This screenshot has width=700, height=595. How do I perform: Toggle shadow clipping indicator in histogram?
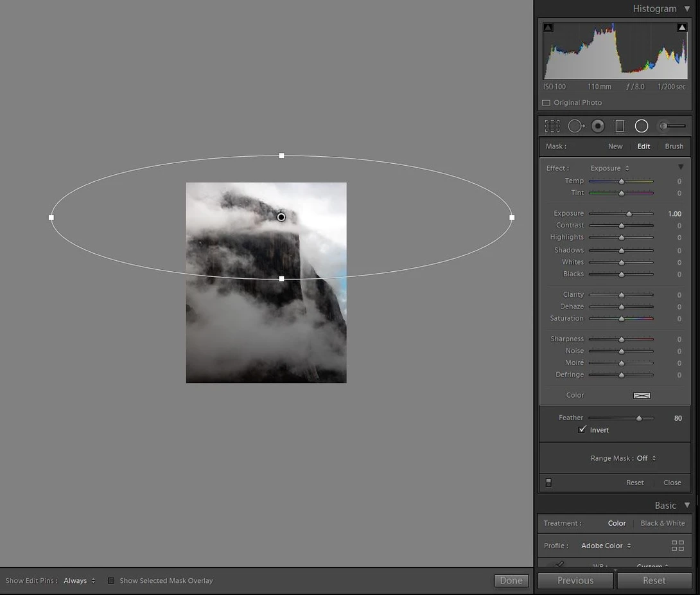(x=548, y=28)
